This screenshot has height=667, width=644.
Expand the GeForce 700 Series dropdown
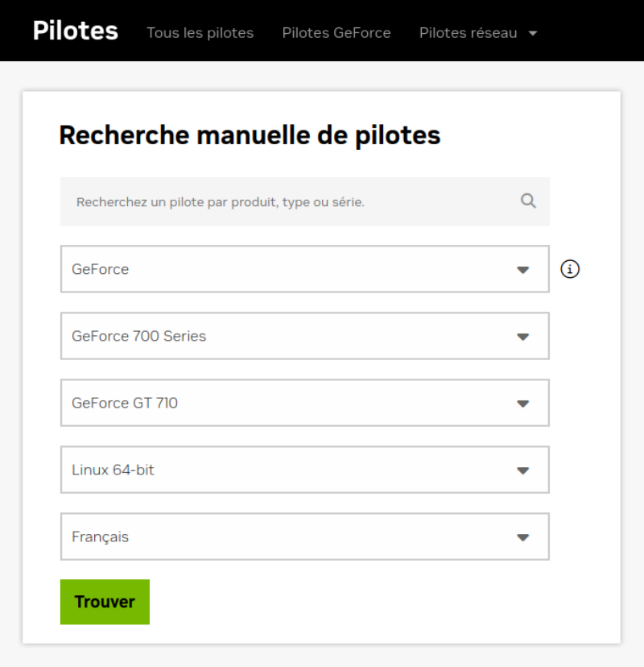click(x=304, y=336)
